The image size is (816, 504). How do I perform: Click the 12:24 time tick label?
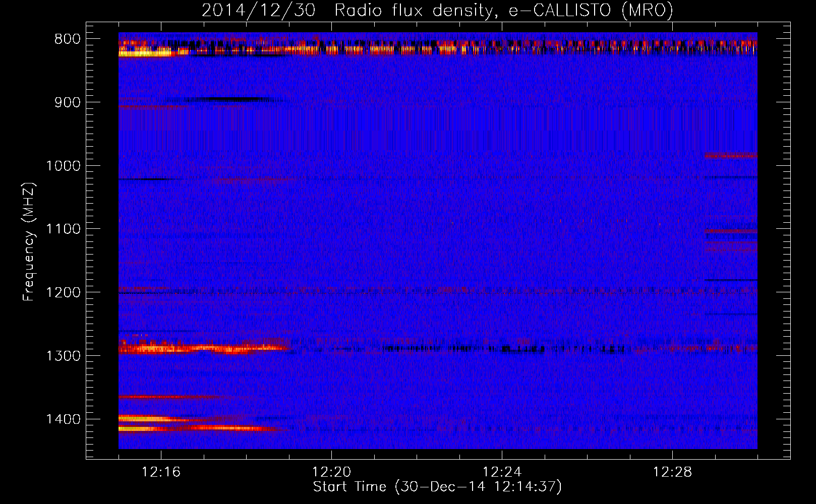pos(502,472)
